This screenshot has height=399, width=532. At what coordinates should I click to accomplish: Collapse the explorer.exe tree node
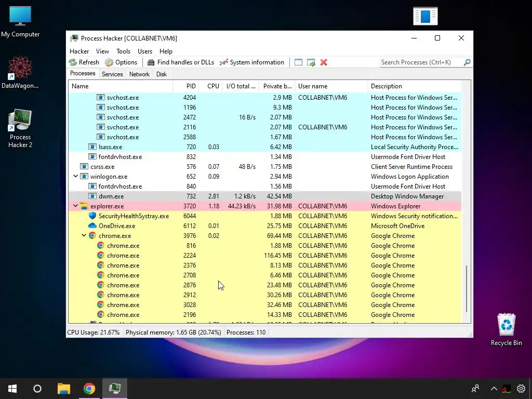pyautogui.click(x=75, y=206)
